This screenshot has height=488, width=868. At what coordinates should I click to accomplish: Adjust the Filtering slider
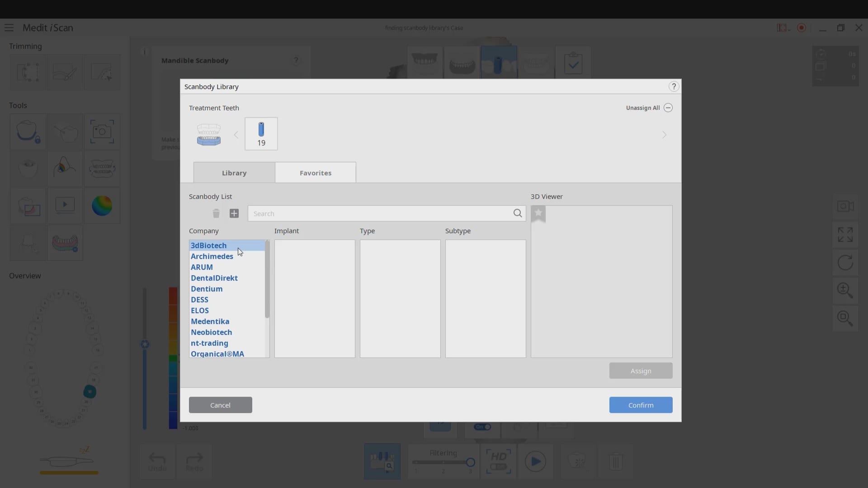(x=443, y=462)
